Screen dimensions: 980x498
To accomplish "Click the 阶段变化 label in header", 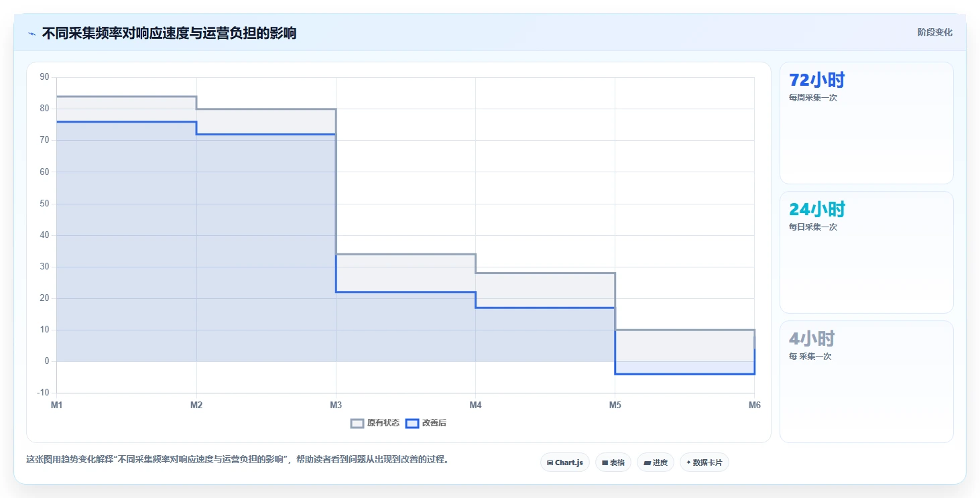I will pos(935,32).
